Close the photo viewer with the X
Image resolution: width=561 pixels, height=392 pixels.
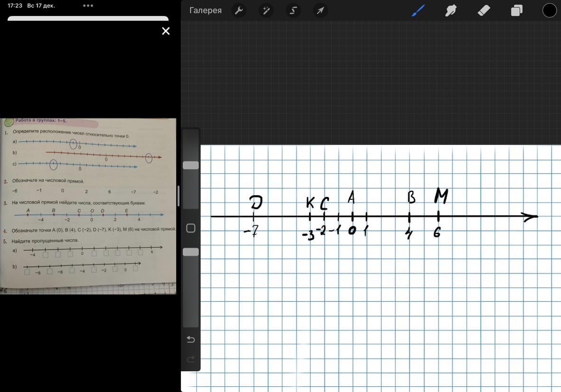pyautogui.click(x=166, y=31)
